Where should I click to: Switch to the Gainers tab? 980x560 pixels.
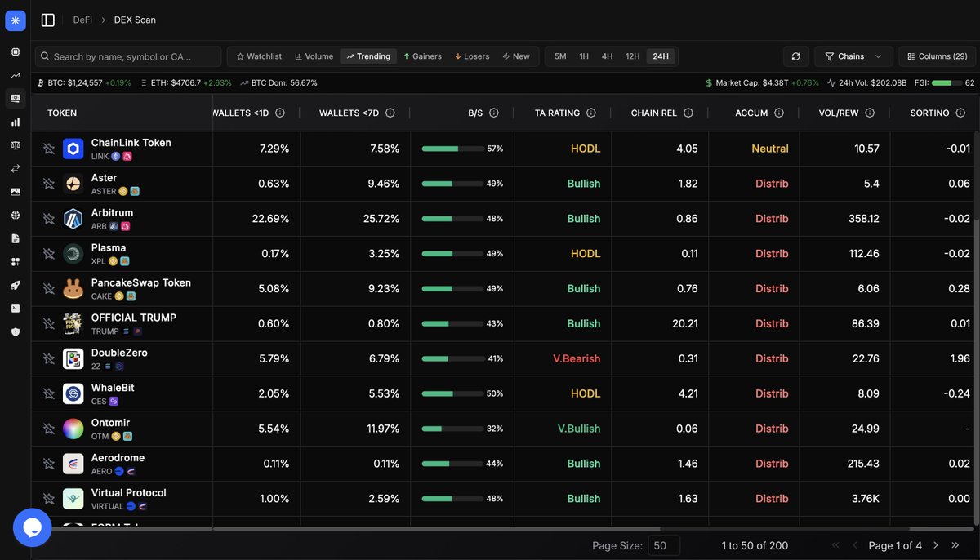tap(421, 56)
